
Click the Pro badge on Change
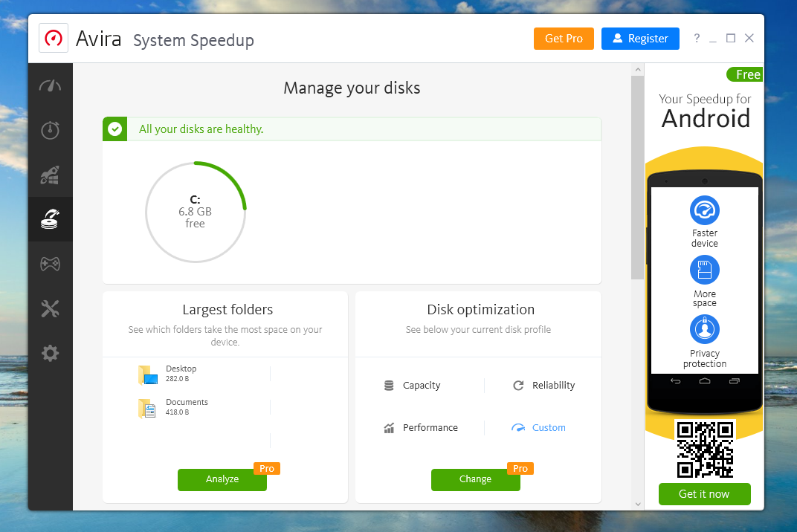(x=520, y=469)
